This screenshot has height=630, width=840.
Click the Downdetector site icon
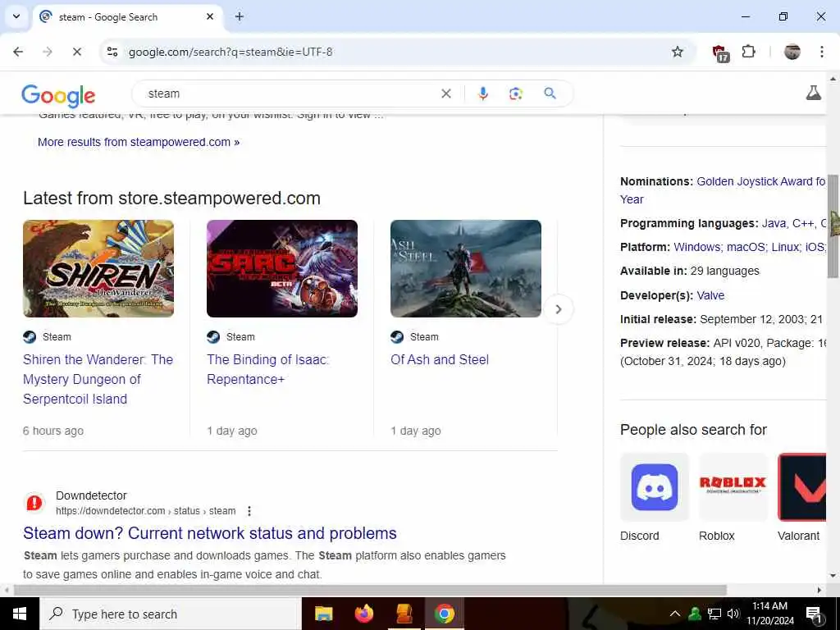pos(34,503)
